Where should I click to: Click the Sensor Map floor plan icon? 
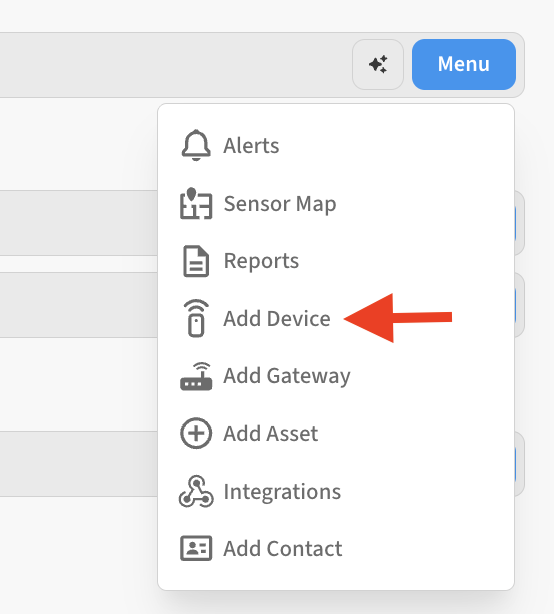coord(196,203)
